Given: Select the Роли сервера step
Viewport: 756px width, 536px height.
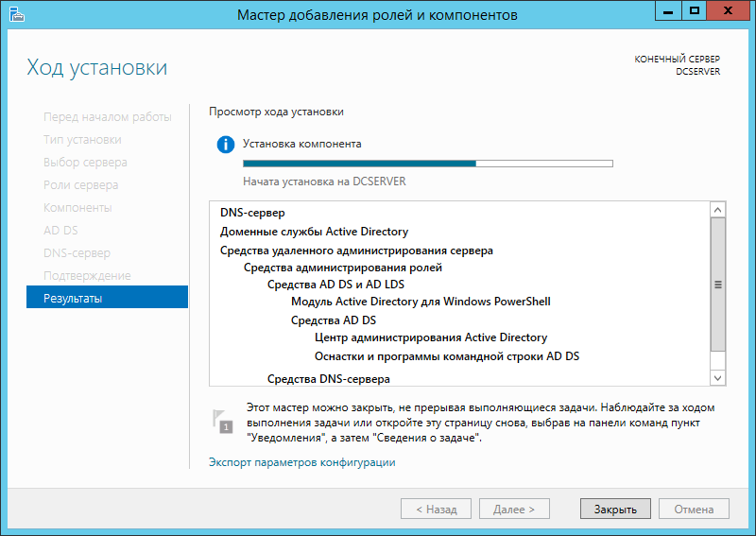Looking at the screenshot, I should pos(81,184).
